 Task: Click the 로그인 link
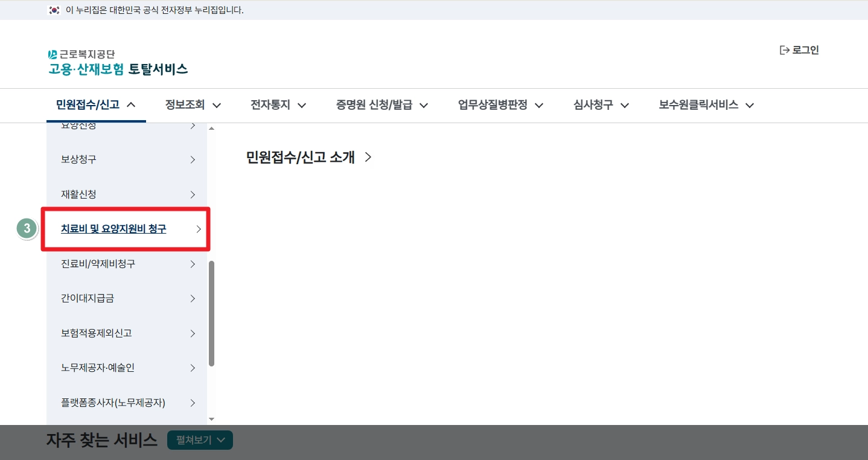coord(804,50)
